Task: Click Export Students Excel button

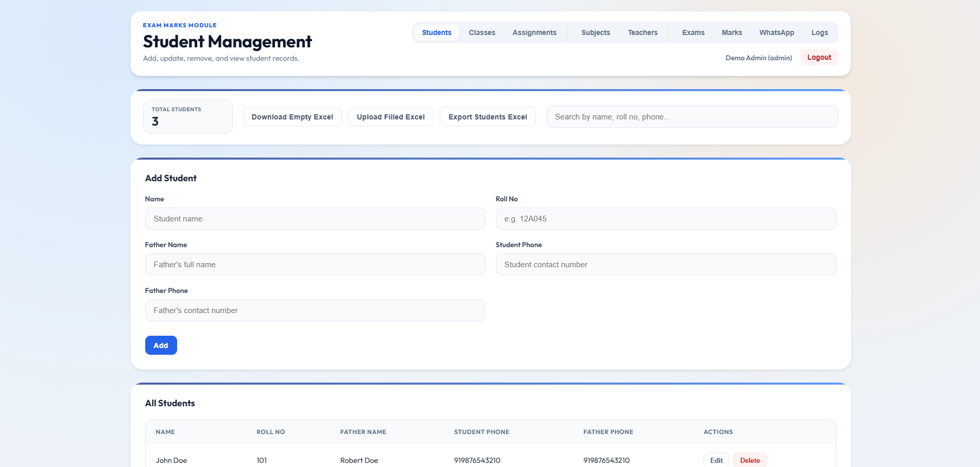Action: (488, 117)
